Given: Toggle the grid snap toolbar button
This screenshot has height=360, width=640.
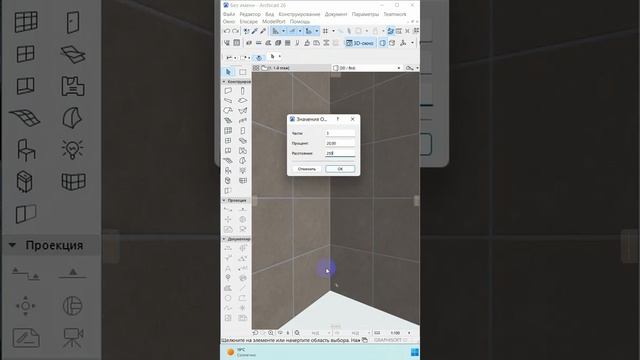Looking at the screenshot, I should point(325,31).
